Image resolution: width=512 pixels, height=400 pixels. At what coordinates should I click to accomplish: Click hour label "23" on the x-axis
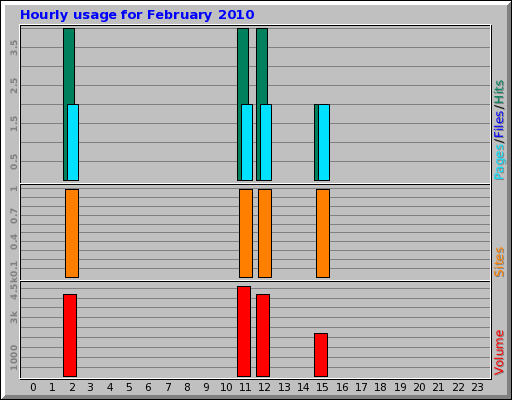(477, 387)
